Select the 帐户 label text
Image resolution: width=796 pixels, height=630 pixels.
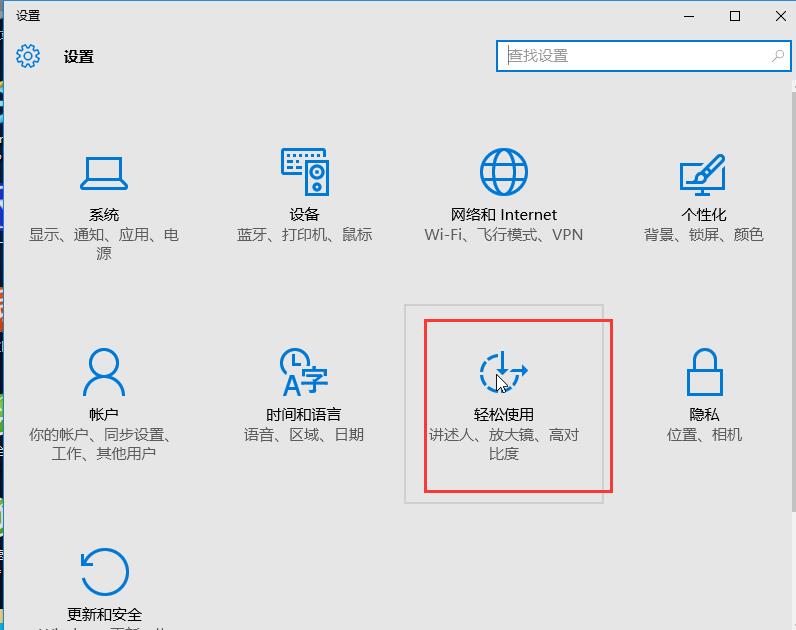click(104, 415)
